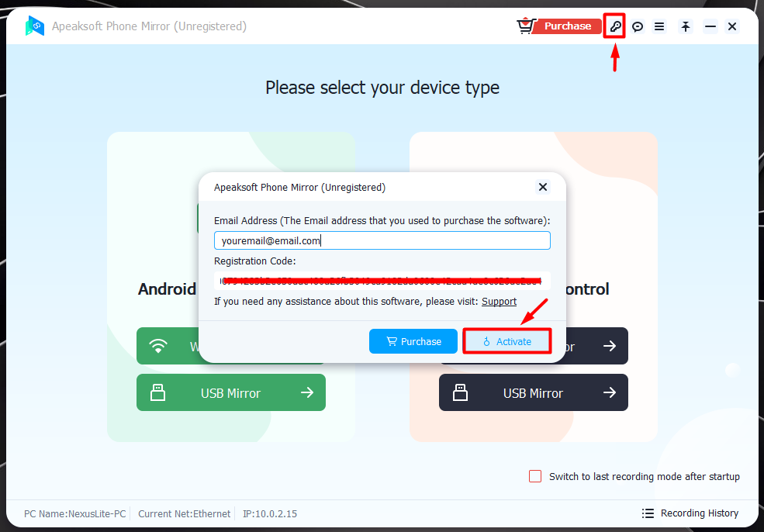
Task: Click the blue Purchase button in dialog
Action: (x=413, y=341)
